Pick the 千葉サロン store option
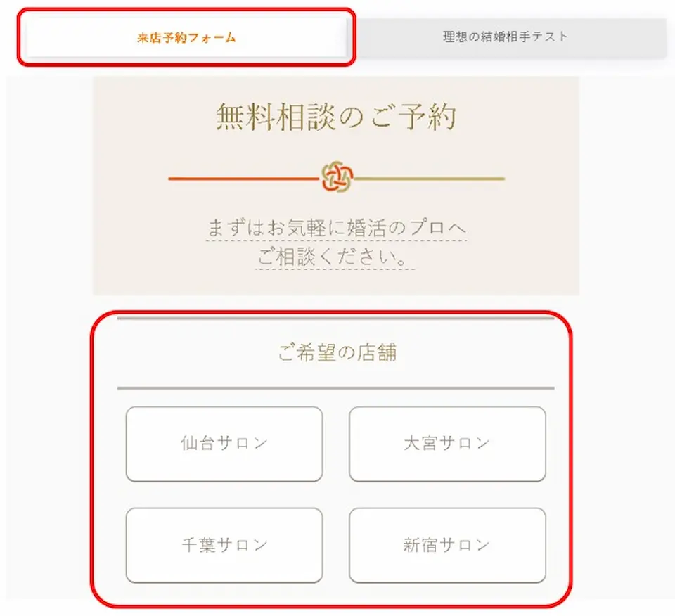The width and height of the screenshot is (675, 616). click(x=224, y=546)
